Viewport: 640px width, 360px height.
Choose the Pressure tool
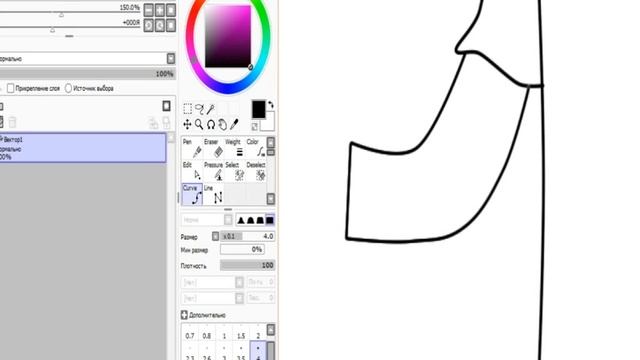[x=213, y=171]
